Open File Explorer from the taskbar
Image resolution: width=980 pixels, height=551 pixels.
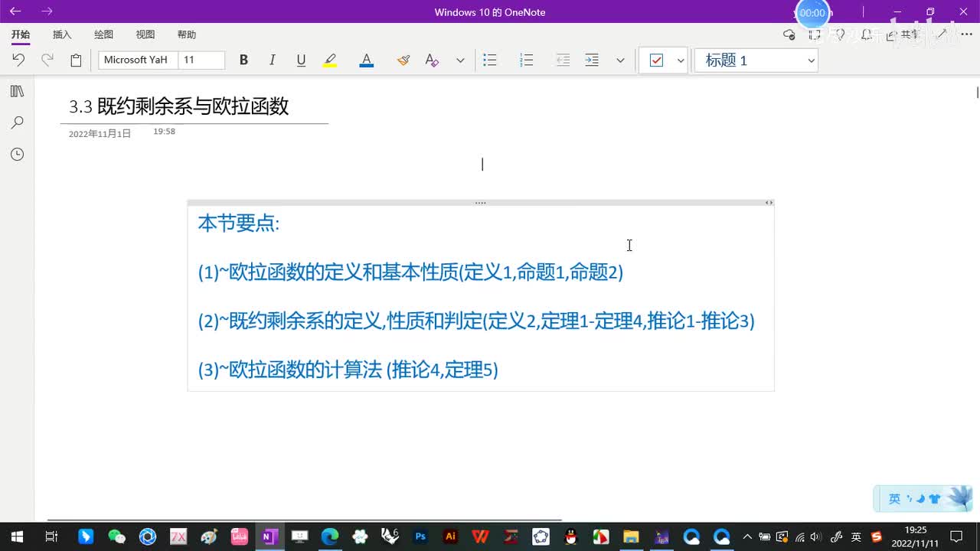(631, 536)
